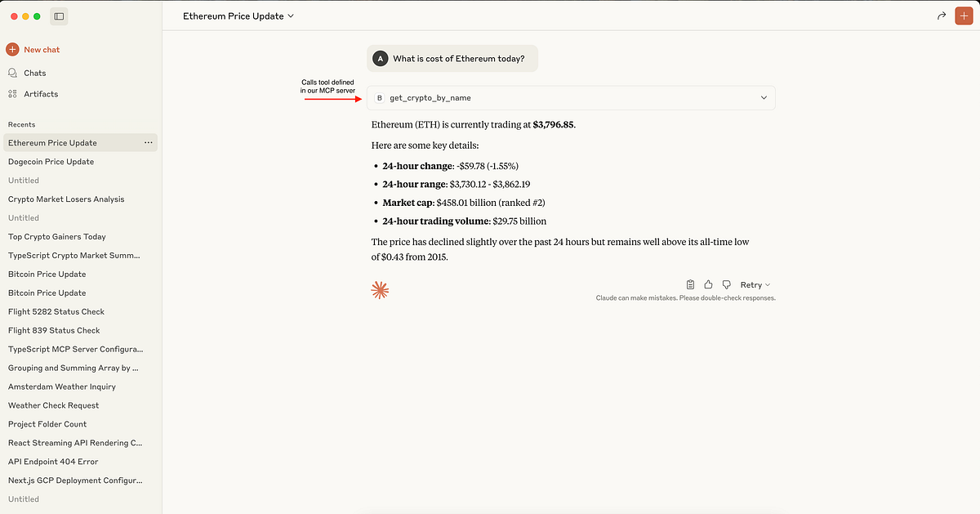
Task: Open the options menu for Ethereum Price Update
Action: click(149, 142)
